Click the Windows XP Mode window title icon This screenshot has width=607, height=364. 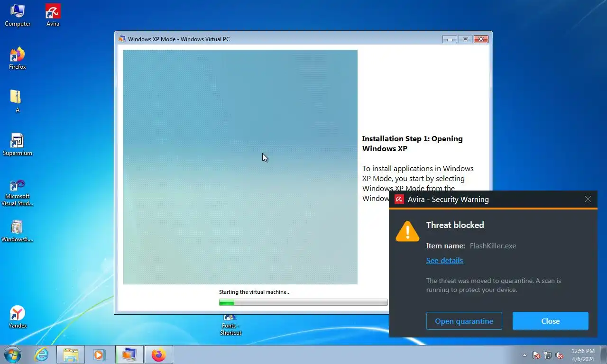click(122, 39)
